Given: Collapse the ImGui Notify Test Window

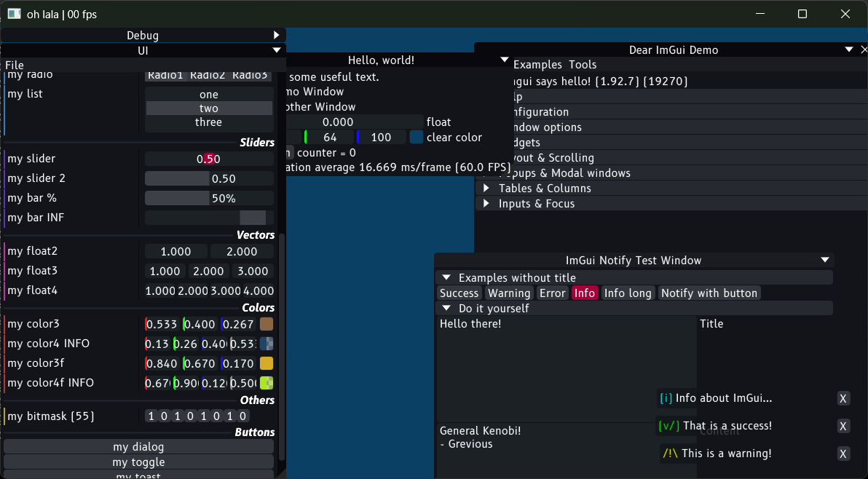Looking at the screenshot, I should click(x=825, y=260).
